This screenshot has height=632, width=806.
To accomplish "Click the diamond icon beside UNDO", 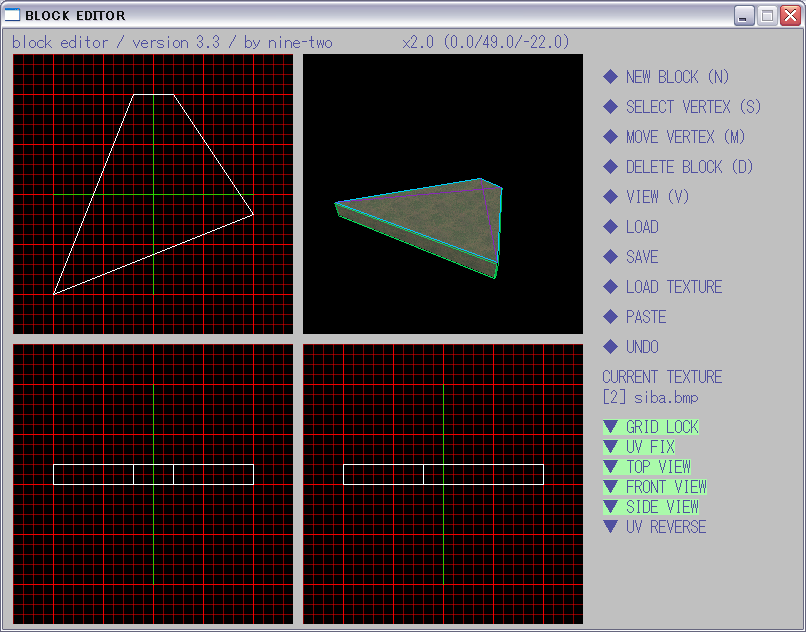I will coord(611,347).
